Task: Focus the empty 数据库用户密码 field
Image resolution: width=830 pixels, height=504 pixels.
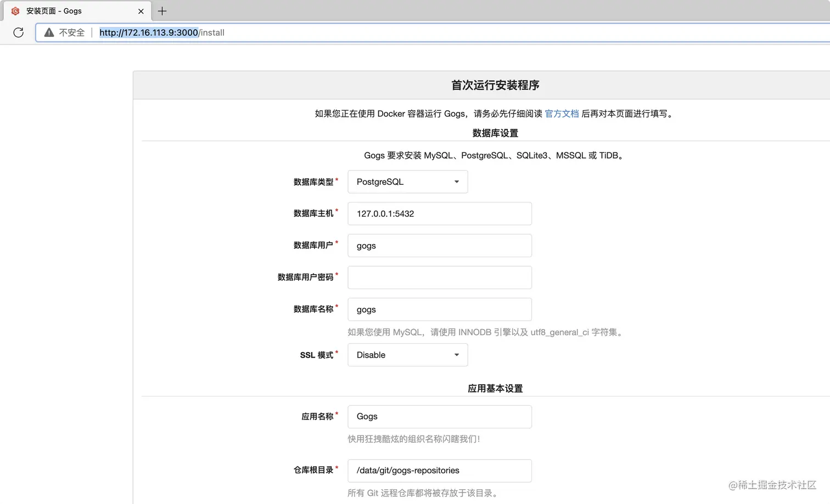Action: click(440, 278)
